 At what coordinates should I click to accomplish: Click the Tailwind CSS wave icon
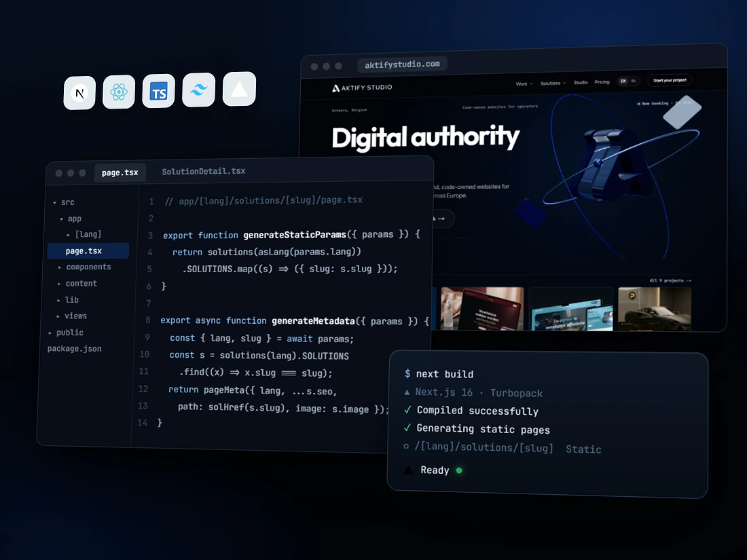click(199, 90)
